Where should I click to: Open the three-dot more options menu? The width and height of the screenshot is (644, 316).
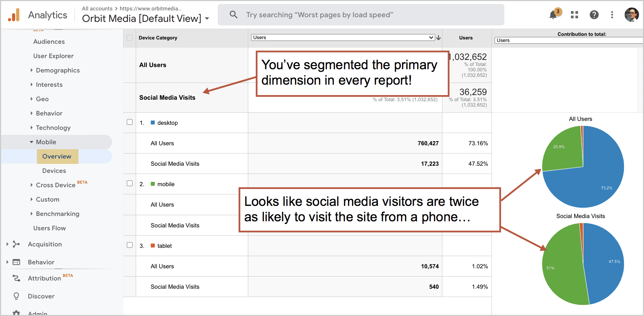tap(612, 15)
